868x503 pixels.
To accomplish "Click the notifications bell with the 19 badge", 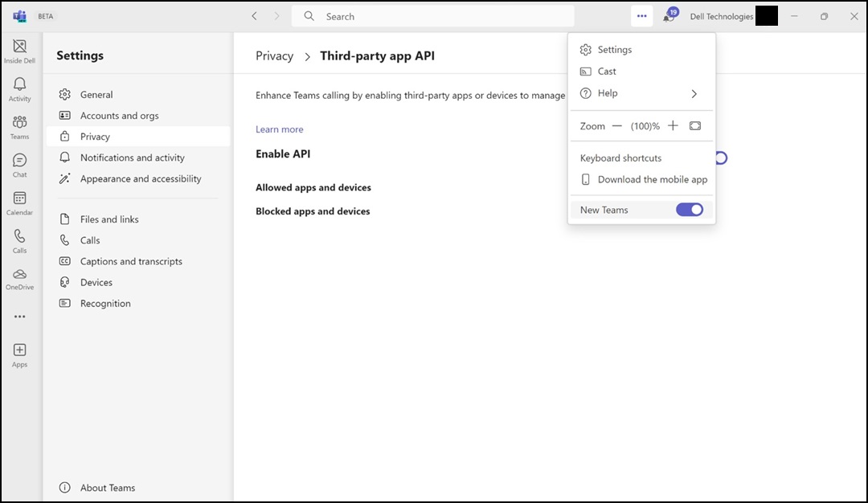I will coord(669,16).
